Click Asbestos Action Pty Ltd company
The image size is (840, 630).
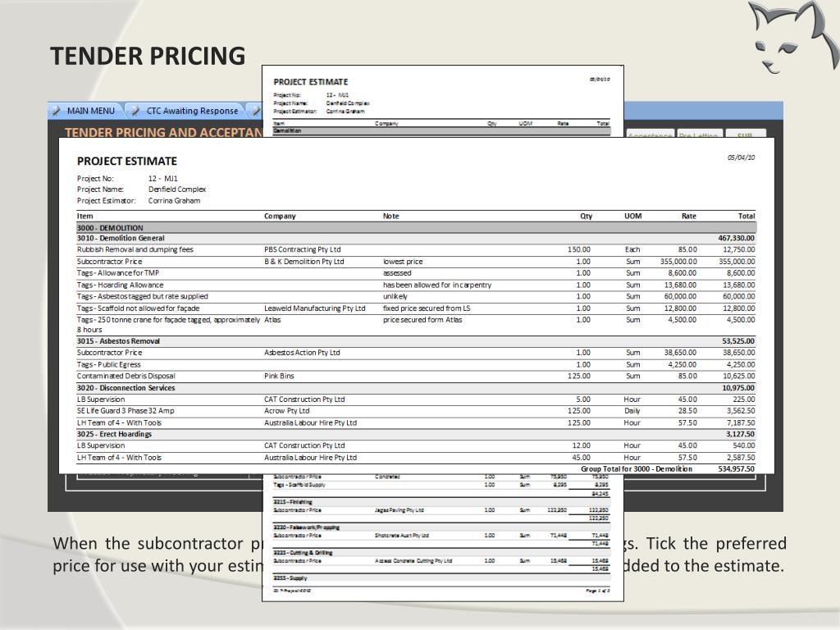(x=302, y=353)
